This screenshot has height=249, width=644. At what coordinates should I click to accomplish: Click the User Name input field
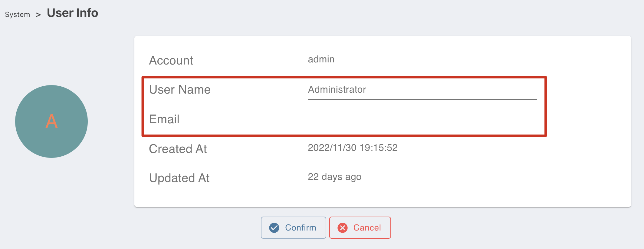tap(422, 90)
